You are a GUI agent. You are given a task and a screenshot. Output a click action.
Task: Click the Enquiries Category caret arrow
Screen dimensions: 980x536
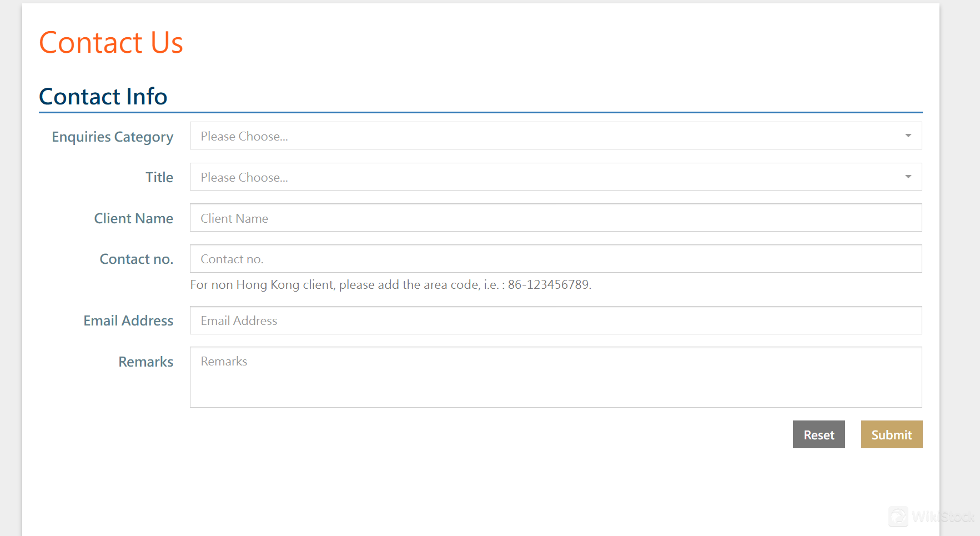(908, 136)
